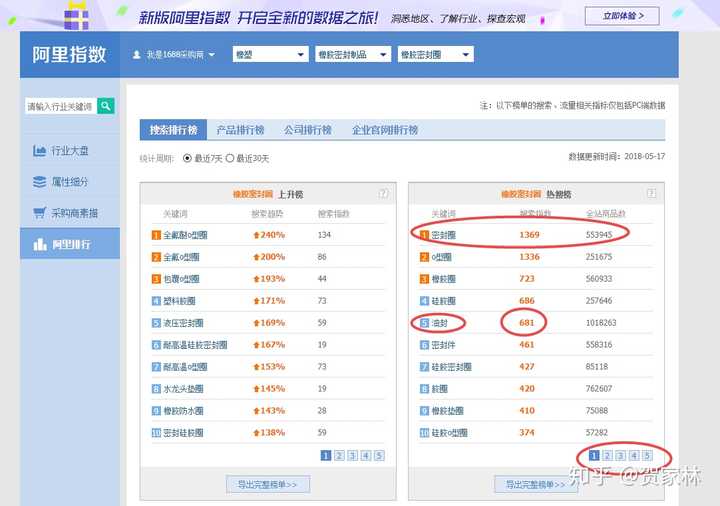The width and height of the screenshot is (720, 506).
Task: Open keyword 密封件 in 热搜榜
Action: pos(444,345)
